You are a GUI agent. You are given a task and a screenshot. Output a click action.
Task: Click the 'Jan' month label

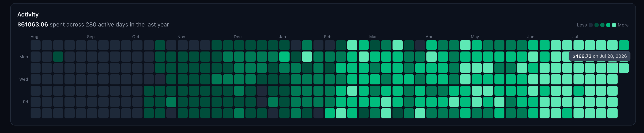click(282, 37)
